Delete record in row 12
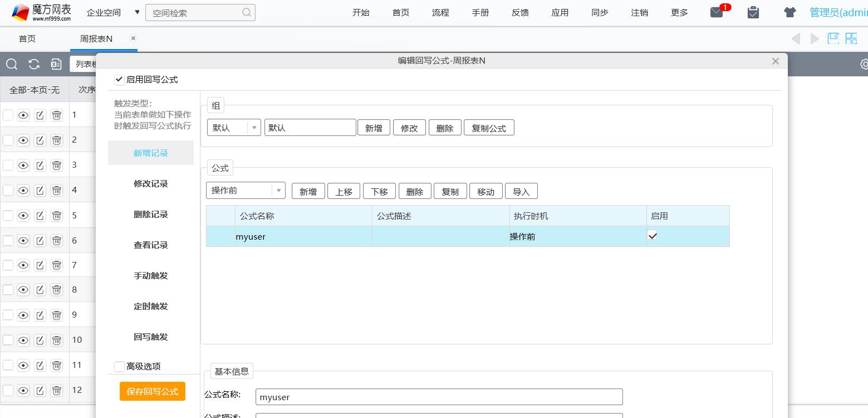The height and width of the screenshot is (418, 868). pyautogui.click(x=57, y=390)
